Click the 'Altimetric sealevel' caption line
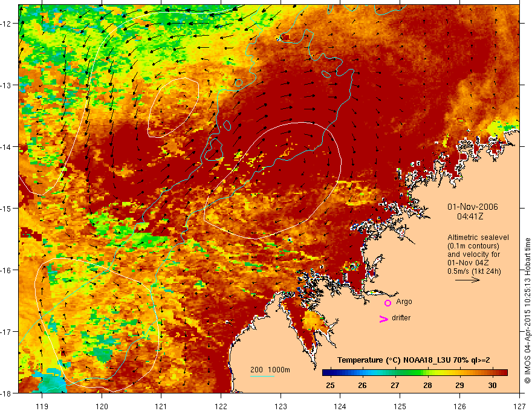Viewport: 532px width, 411px height. tap(478, 238)
